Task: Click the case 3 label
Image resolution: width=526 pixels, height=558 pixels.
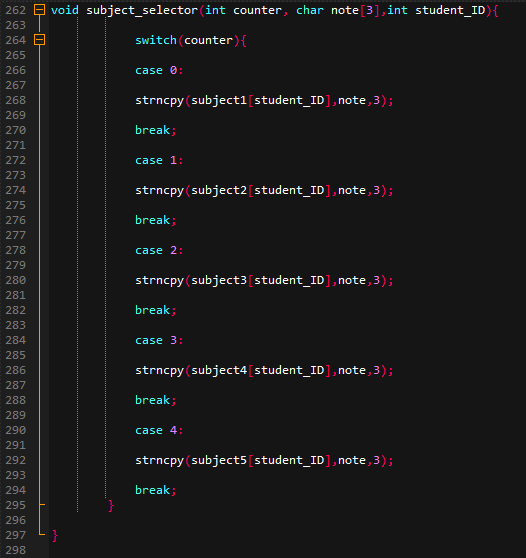Action: pos(159,340)
